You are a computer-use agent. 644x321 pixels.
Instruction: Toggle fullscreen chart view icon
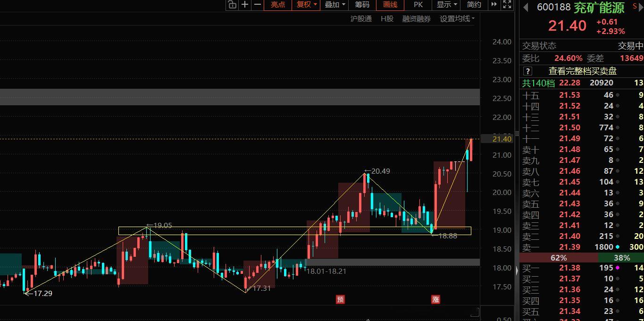point(507,4)
